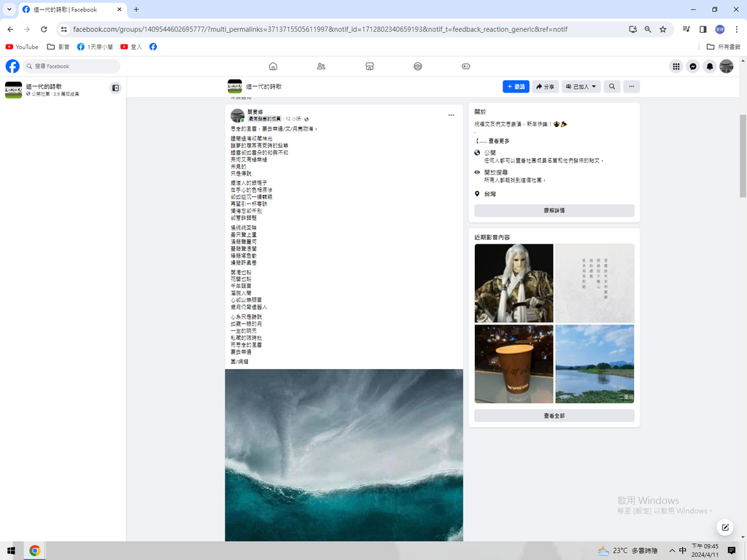
Task: Open group's more options ellipsis menu
Action: [632, 87]
